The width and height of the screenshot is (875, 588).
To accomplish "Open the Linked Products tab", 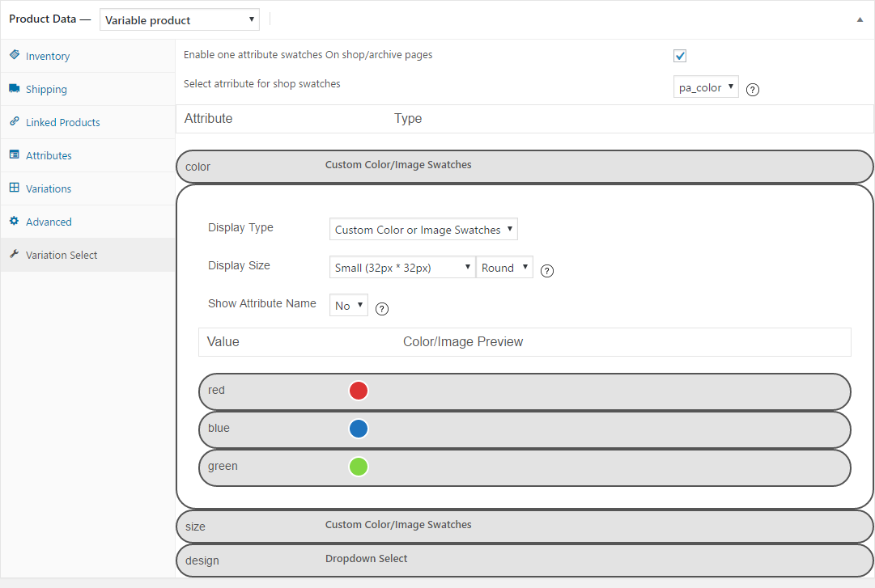I will click(x=62, y=122).
